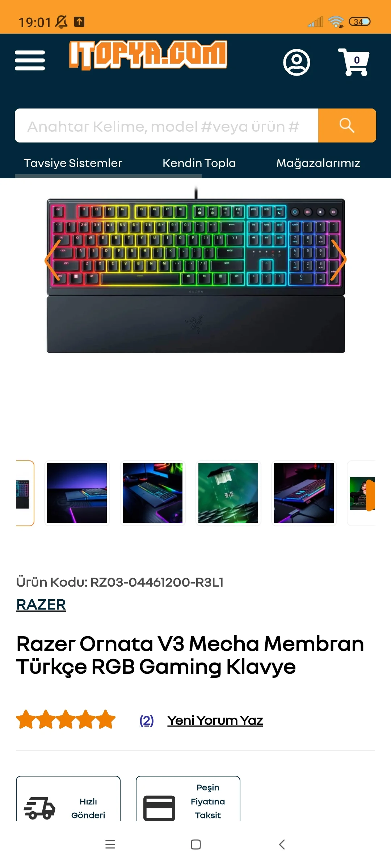Click the five-star rating display
Screen dimensions: 391x868
[x=66, y=719]
